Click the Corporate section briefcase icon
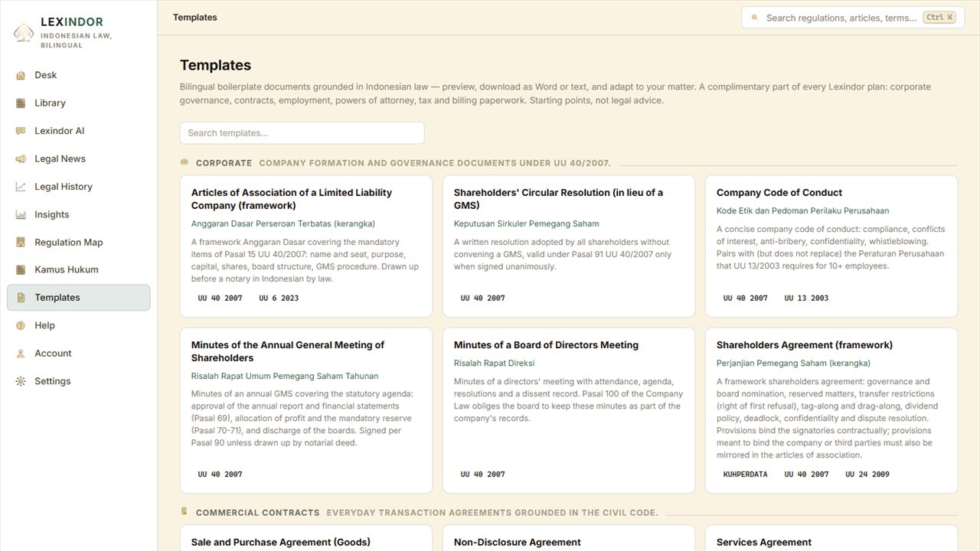980x551 pixels. [x=184, y=162]
